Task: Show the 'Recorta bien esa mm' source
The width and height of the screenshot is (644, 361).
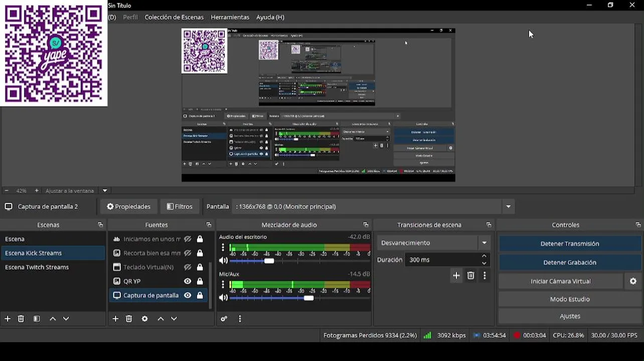Action: point(188,253)
